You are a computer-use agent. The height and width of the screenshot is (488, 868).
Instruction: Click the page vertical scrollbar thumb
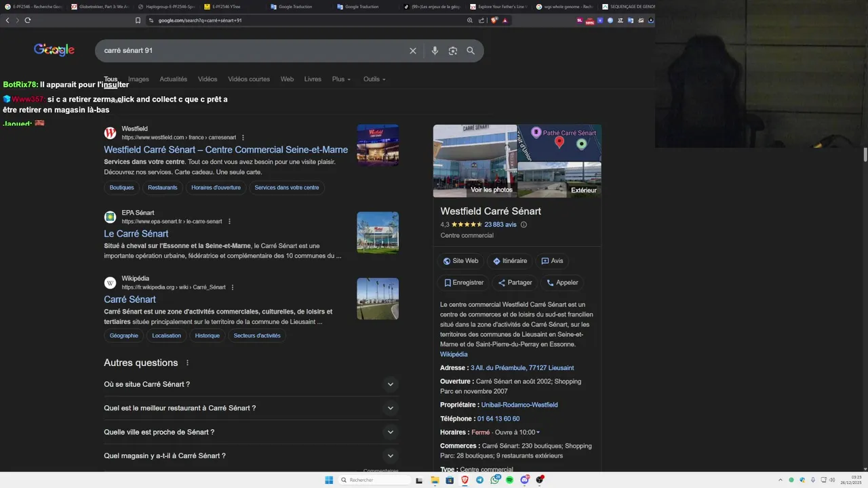[x=865, y=155]
